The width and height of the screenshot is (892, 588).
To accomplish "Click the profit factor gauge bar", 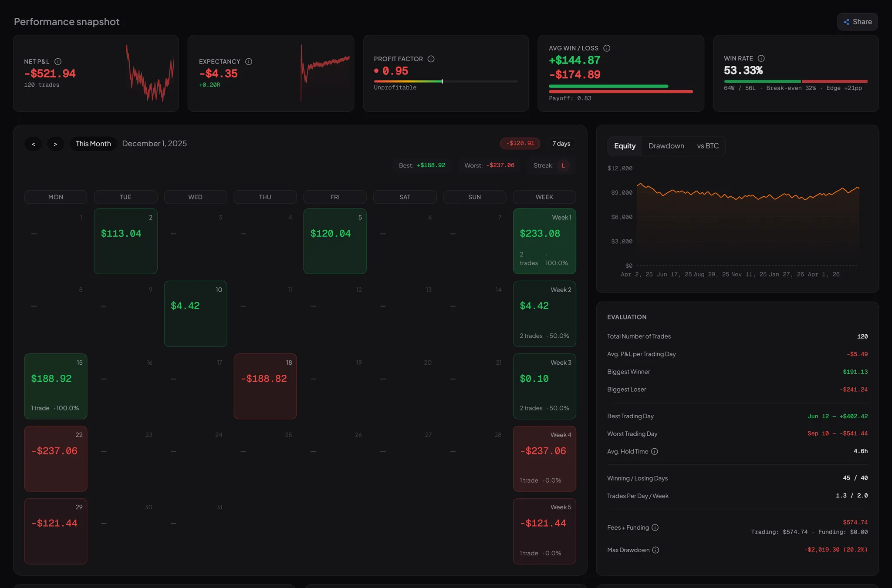I will (x=446, y=81).
